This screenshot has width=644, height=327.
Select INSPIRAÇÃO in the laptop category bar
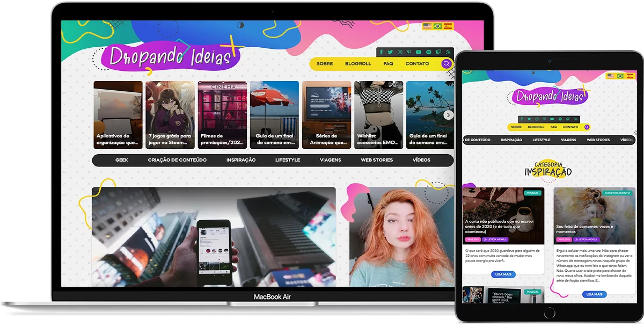[x=241, y=160]
